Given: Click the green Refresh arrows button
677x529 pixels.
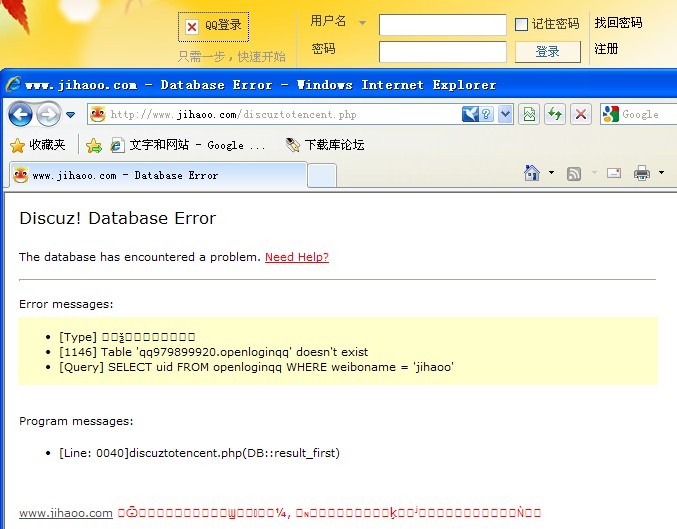Looking at the screenshot, I should (x=555, y=114).
